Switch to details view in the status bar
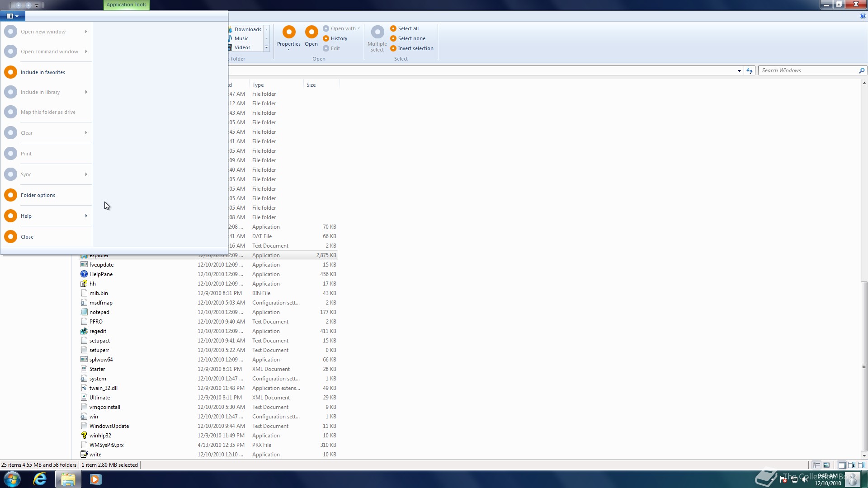 (816, 465)
